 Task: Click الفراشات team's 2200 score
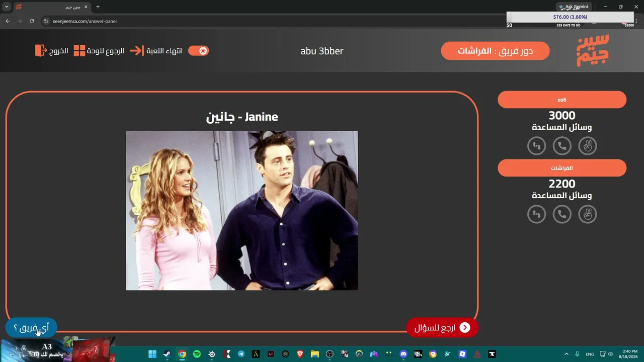click(562, 184)
